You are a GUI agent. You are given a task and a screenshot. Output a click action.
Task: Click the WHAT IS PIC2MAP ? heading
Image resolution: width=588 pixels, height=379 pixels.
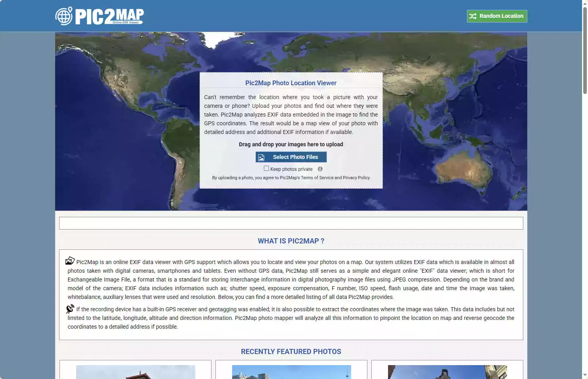tap(291, 241)
